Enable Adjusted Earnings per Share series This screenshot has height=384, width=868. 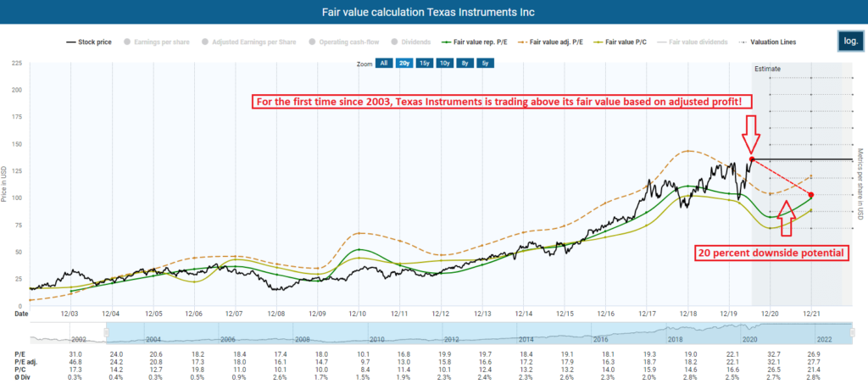(x=250, y=42)
